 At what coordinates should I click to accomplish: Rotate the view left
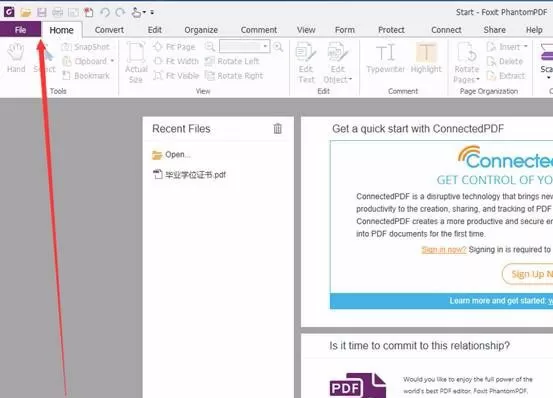point(232,61)
